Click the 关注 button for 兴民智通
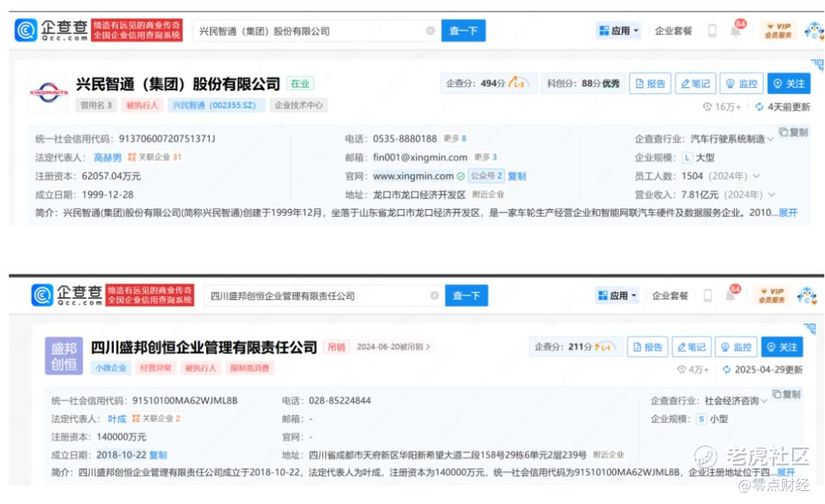This screenshot has width=825, height=504. (788, 83)
